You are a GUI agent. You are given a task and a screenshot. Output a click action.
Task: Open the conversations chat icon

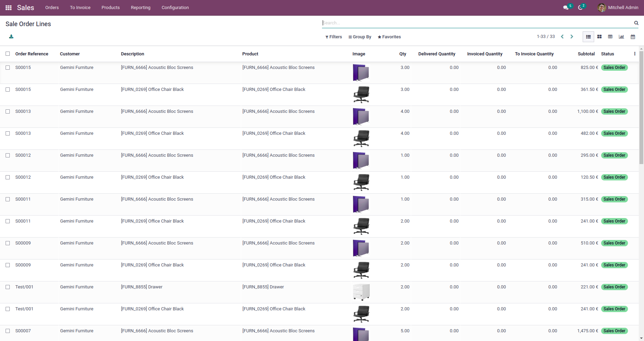566,8
